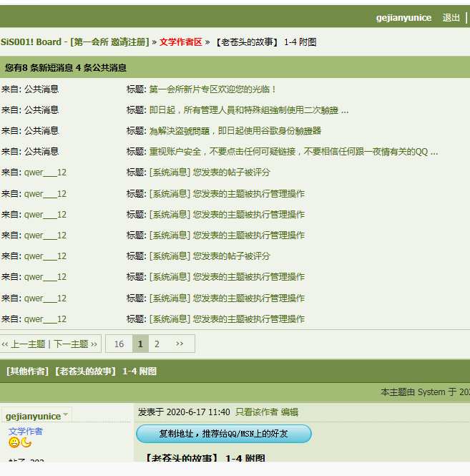Go to next page using ›› arrow
The width and height of the screenshot is (470, 476).
(x=180, y=344)
